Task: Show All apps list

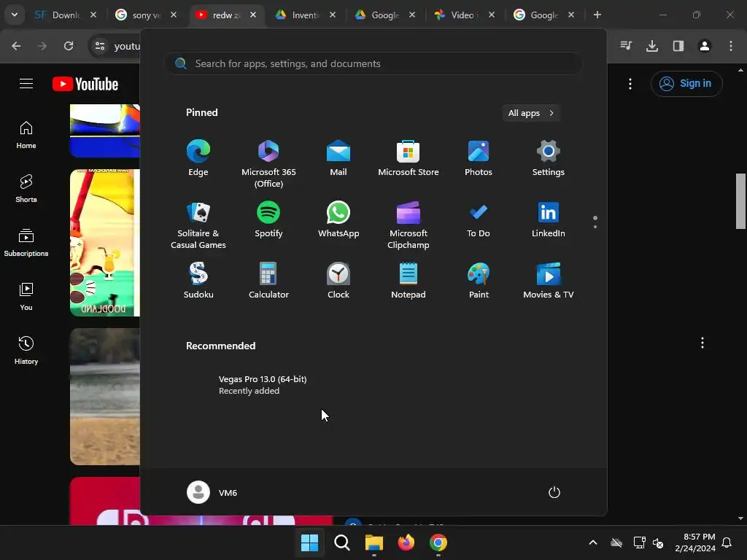Action: coord(531,113)
